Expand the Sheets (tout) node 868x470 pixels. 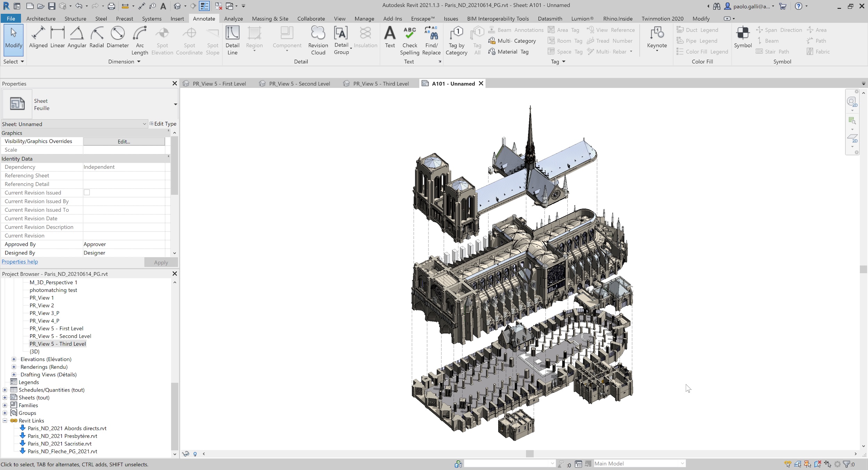pyautogui.click(x=5, y=397)
